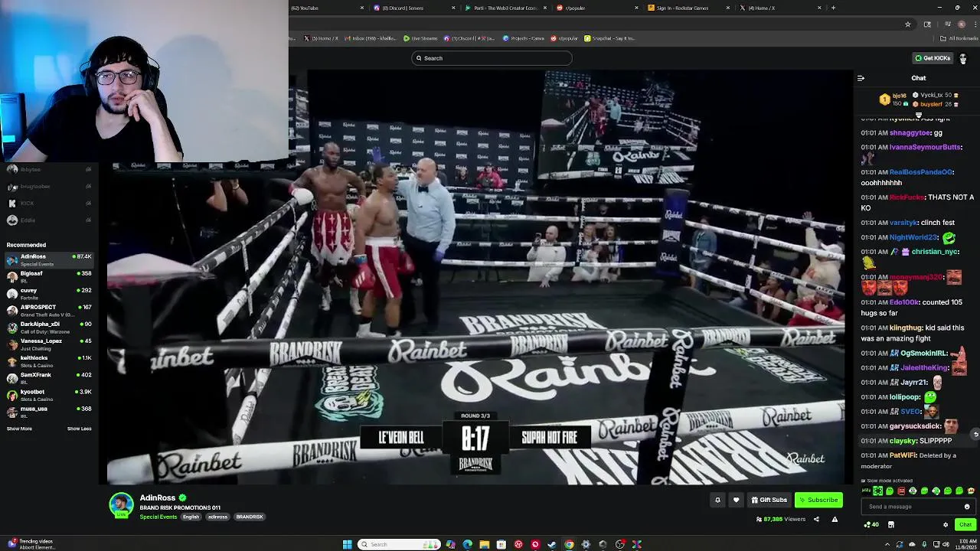This screenshot has width=980, height=551.
Task: Open SamXFrank IRL channel
Action: [x=47, y=377]
